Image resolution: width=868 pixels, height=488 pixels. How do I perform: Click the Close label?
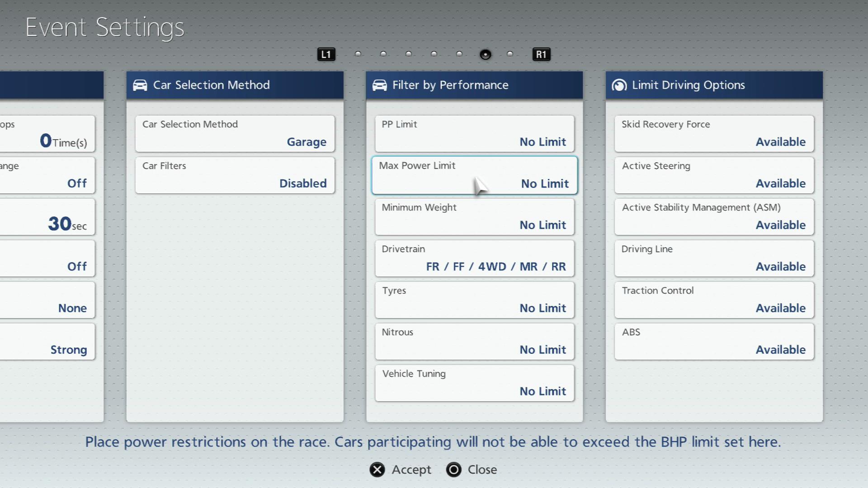[x=482, y=470]
